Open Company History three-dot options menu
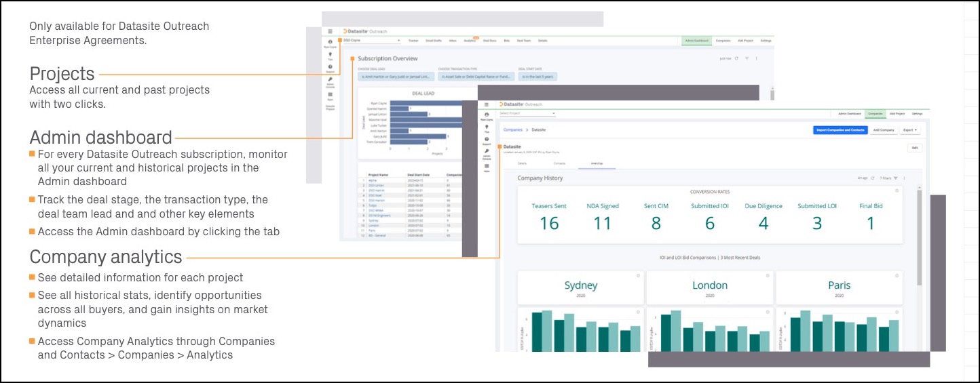This screenshot has width=980, height=383. coord(905,178)
